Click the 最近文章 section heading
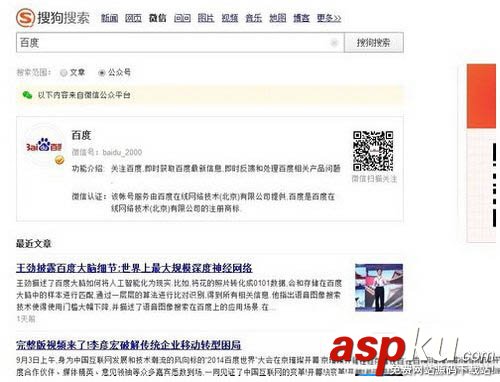Viewport: 500px width, 382px height. (x=34, y=244)
